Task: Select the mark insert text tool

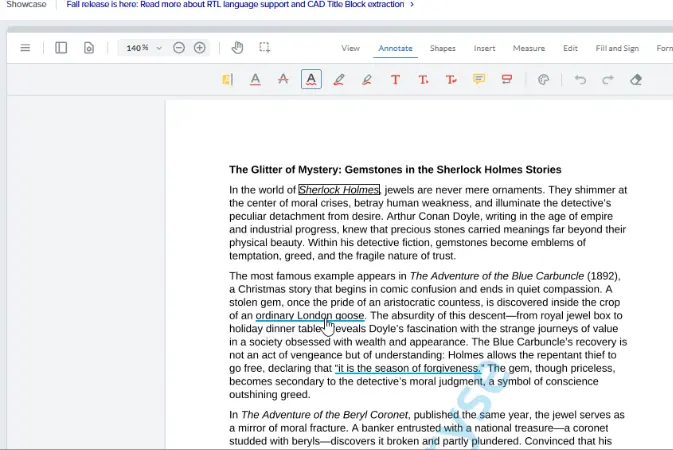Action: point(423,79)
